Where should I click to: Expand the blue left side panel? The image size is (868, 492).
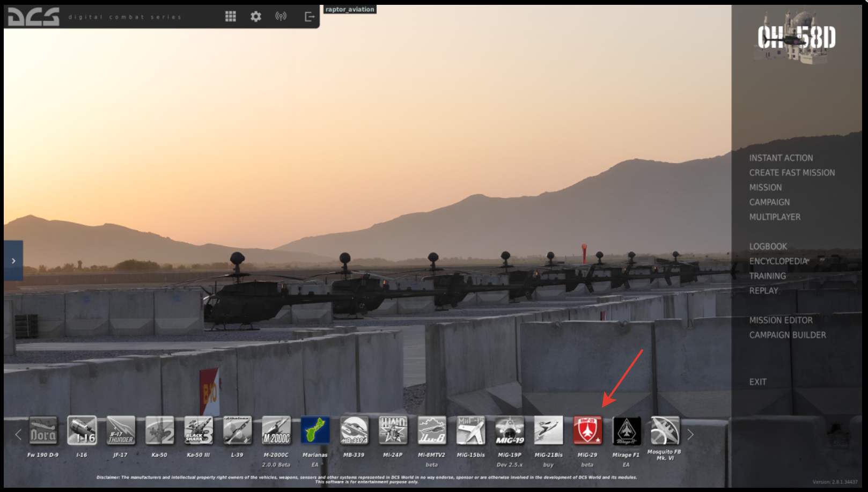[13, 261]
